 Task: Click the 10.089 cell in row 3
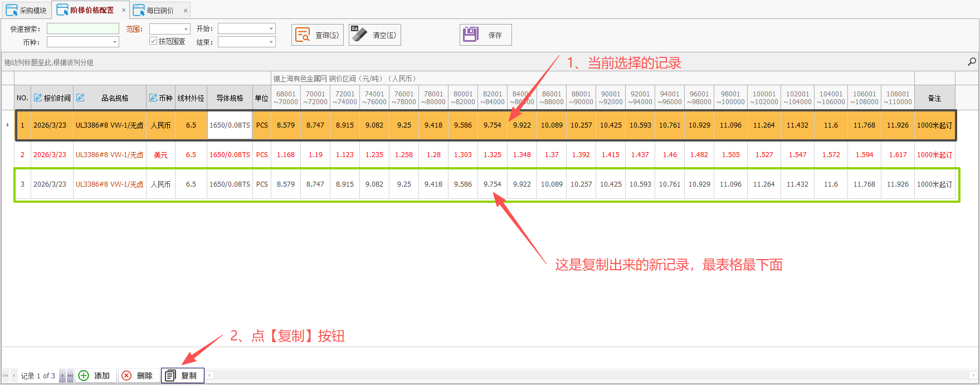(552, 184)
